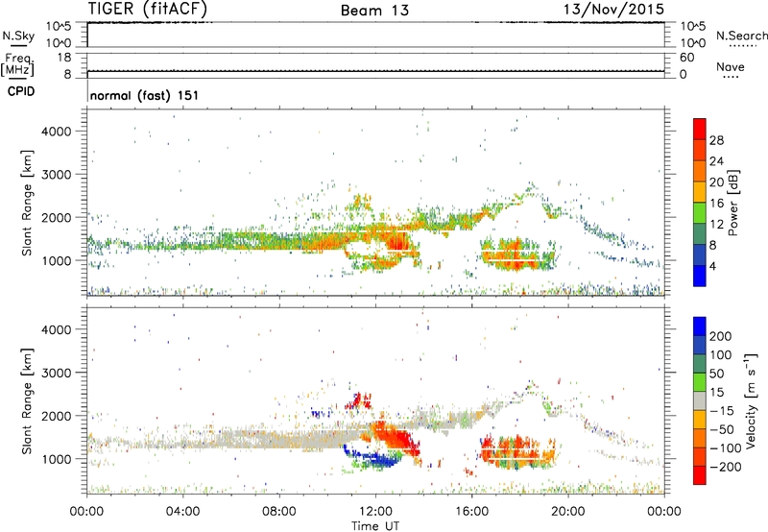Click the '3000' tick in the velocity panel
This screenshot has height=532, width=768.
[x=56, y=373]
